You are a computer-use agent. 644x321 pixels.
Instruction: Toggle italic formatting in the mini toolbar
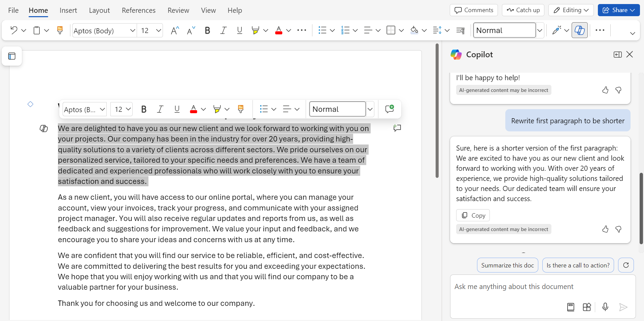coord(160,109)
